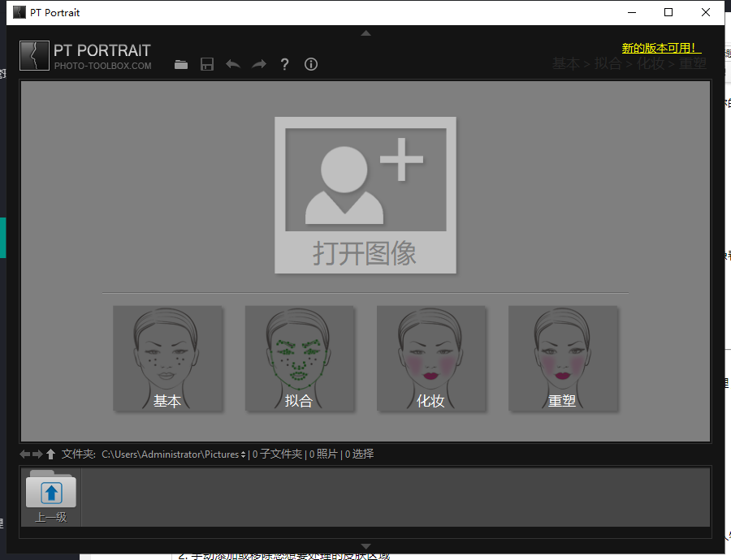The height and width of the screenshot is (560, 731).
Task: Open the 上一级 parent folder item
Action: click(51, 497)
